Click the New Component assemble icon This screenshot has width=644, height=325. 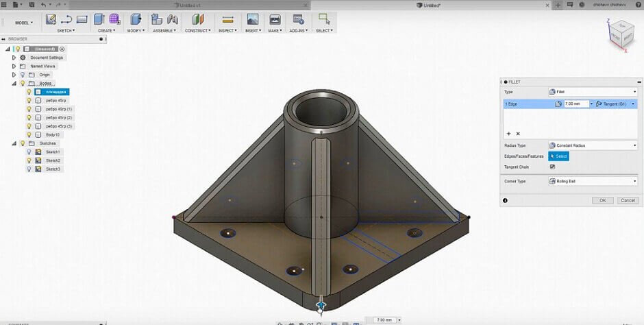point(156,19)
